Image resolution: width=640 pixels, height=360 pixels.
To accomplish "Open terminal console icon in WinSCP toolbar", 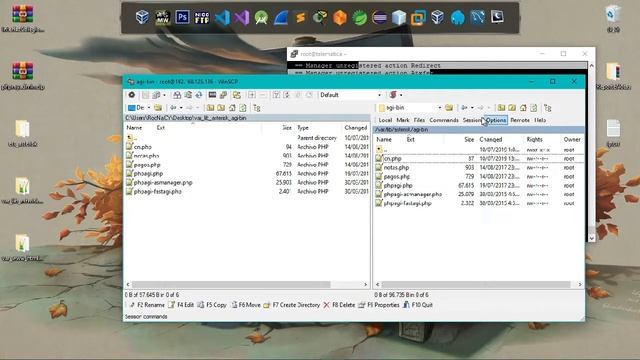I will pos(212,95).
